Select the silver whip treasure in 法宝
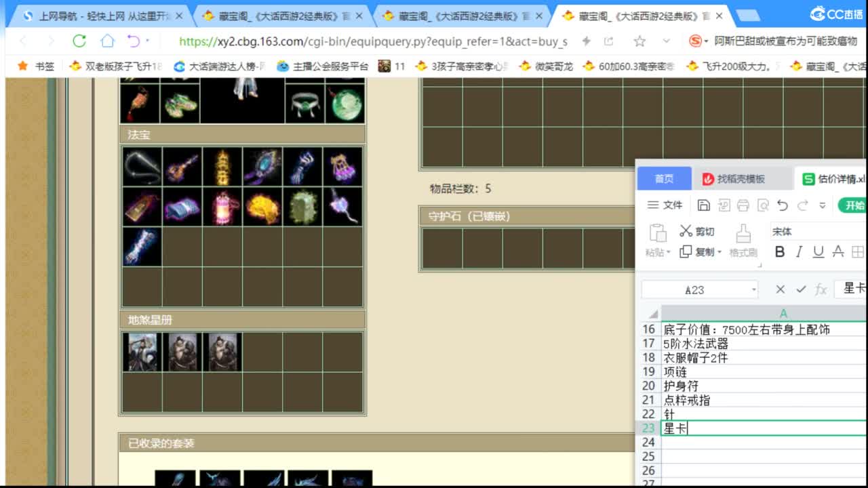This screenshot has height=488, width=868. coord(142,166)
